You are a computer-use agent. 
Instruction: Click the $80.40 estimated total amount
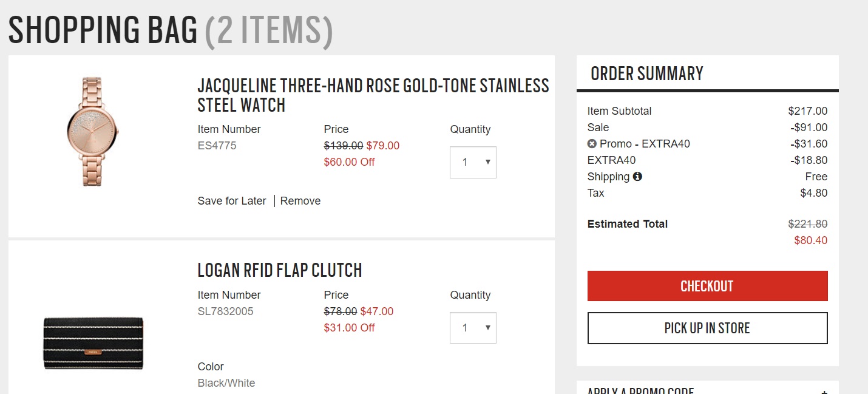tap(810, 240)
